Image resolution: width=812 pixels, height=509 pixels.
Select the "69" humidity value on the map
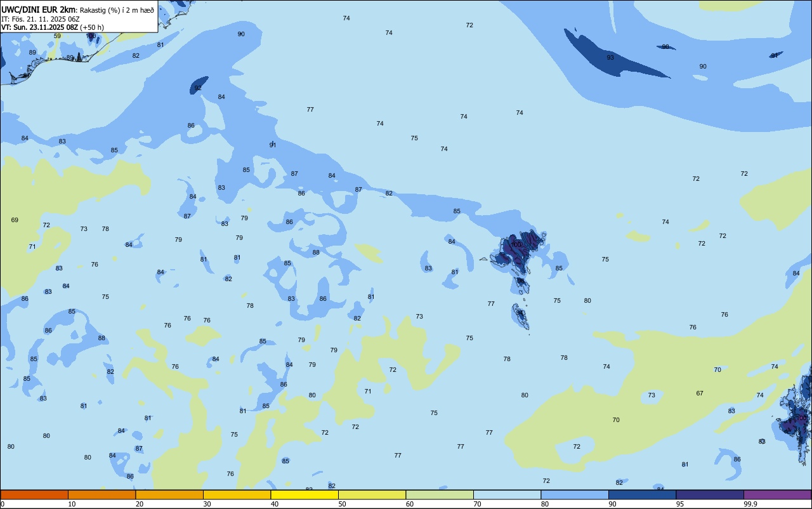(x=15, y=220)
